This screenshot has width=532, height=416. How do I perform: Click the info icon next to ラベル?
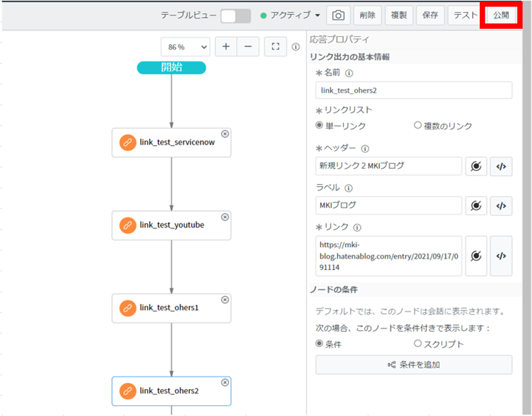(x=348, y=188)
